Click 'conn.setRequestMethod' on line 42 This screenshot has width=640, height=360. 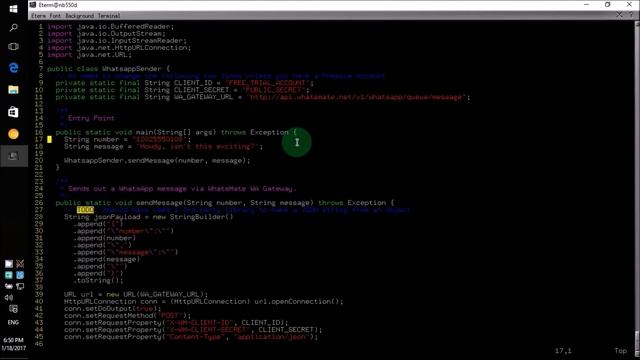(x=109, y=316)
